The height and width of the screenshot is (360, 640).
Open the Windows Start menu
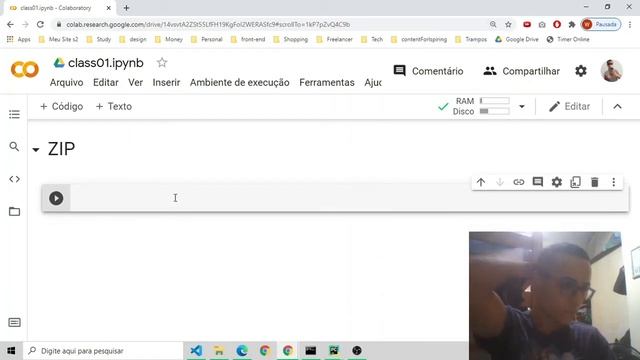pyautogui.click(x=11, y=351)
